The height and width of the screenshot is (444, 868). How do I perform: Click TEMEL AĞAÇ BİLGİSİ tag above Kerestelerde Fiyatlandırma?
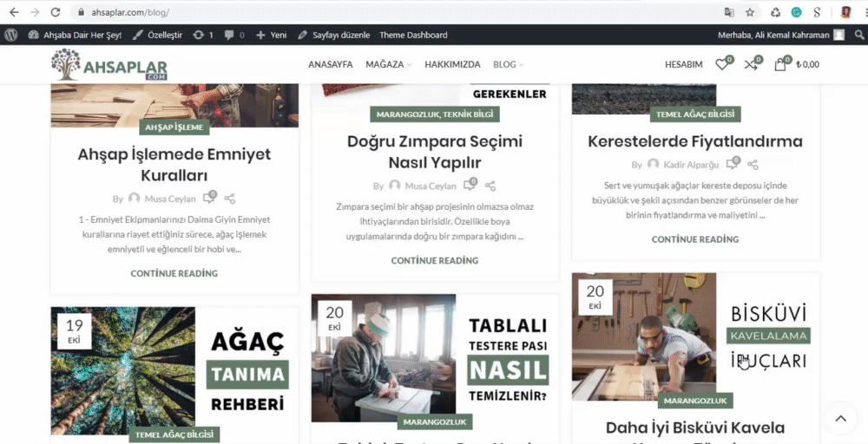[x=695, y=114]
